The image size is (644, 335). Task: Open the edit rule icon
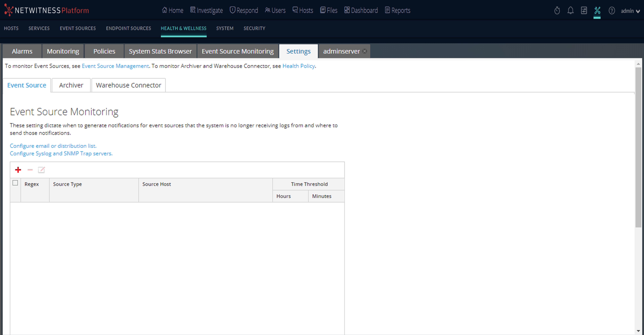[x=41, y=170]
